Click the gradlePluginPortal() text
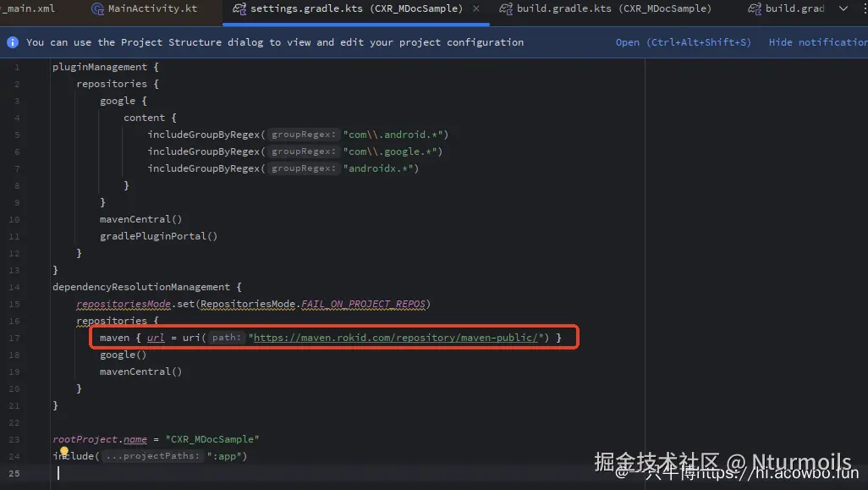Viewport: 868px width, 490px height. (x=158, y=236)
